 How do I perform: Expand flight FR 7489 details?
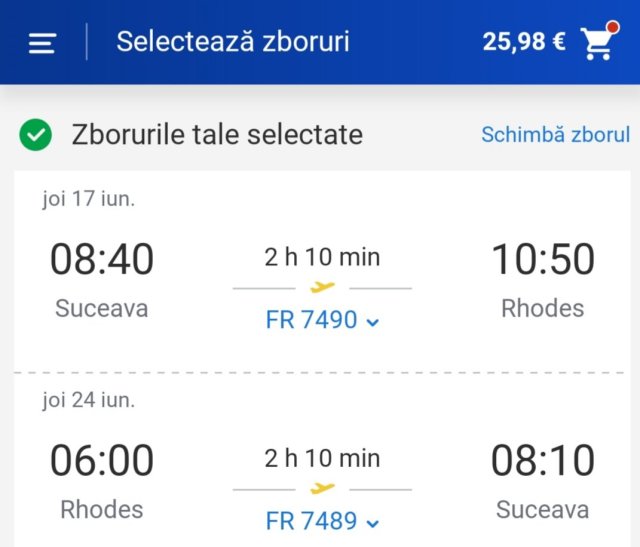(x=322, y=521)
